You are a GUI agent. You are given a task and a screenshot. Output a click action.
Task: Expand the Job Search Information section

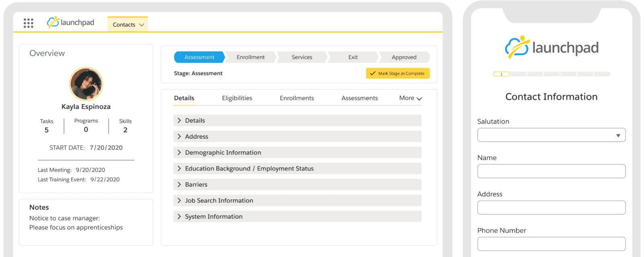(x=297, y=200)
